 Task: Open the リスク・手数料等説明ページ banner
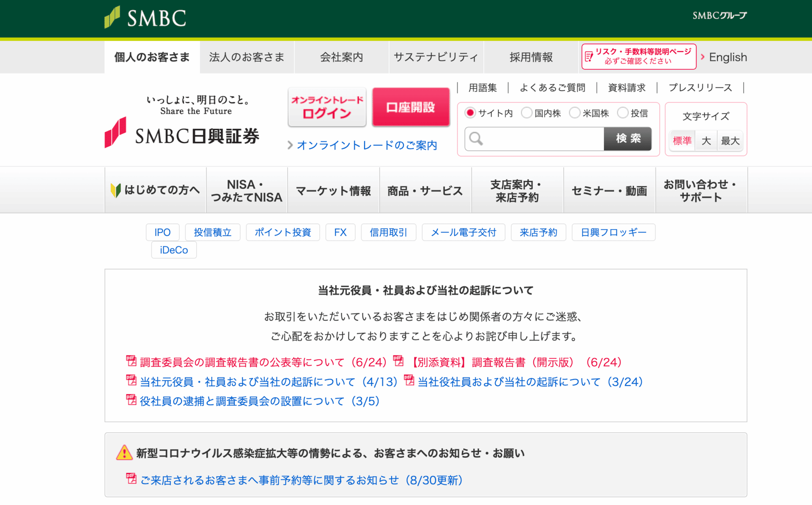tap(639, 56)
